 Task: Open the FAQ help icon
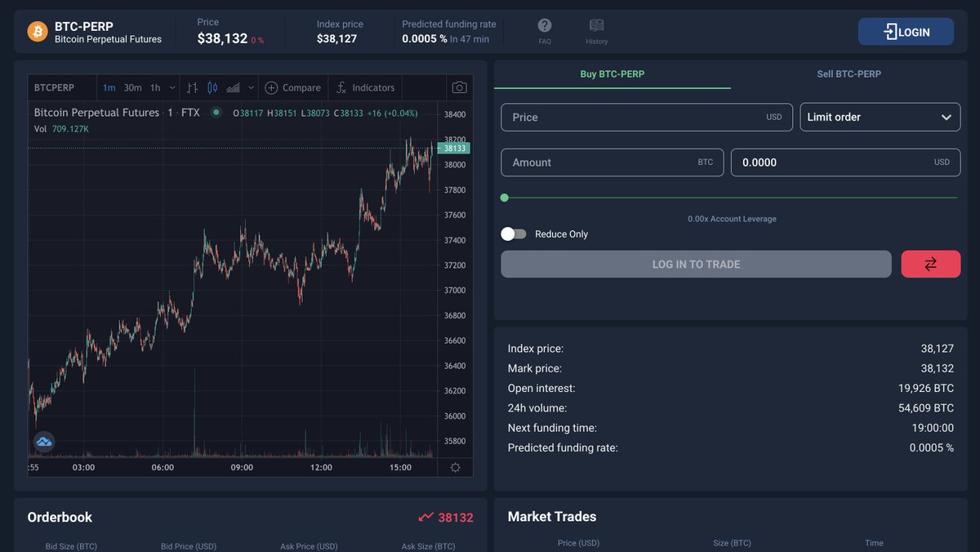545,26
